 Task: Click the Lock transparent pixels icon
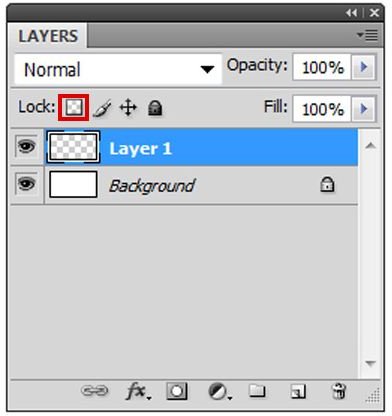point(73,108)
